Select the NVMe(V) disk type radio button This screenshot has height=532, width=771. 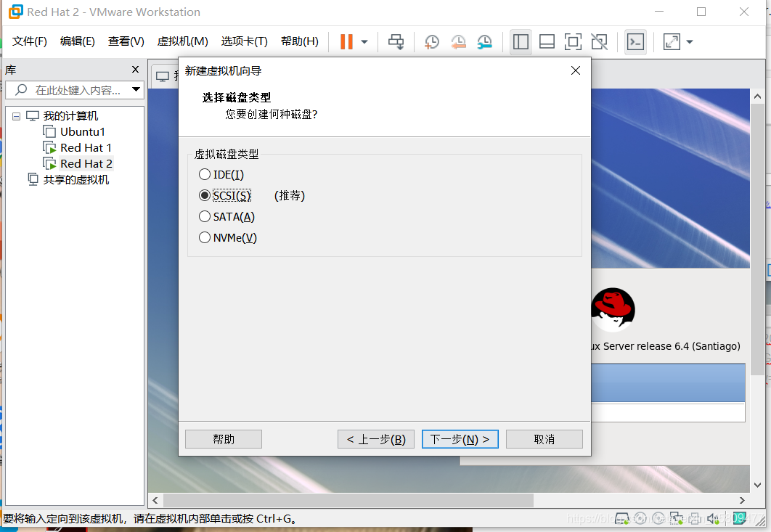[x=205, y=238]
